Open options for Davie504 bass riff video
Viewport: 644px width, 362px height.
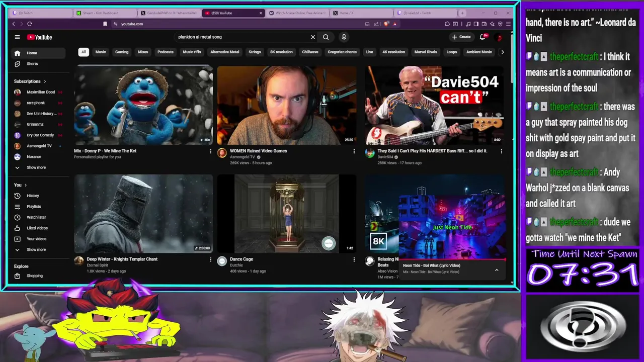click(501, 151)
